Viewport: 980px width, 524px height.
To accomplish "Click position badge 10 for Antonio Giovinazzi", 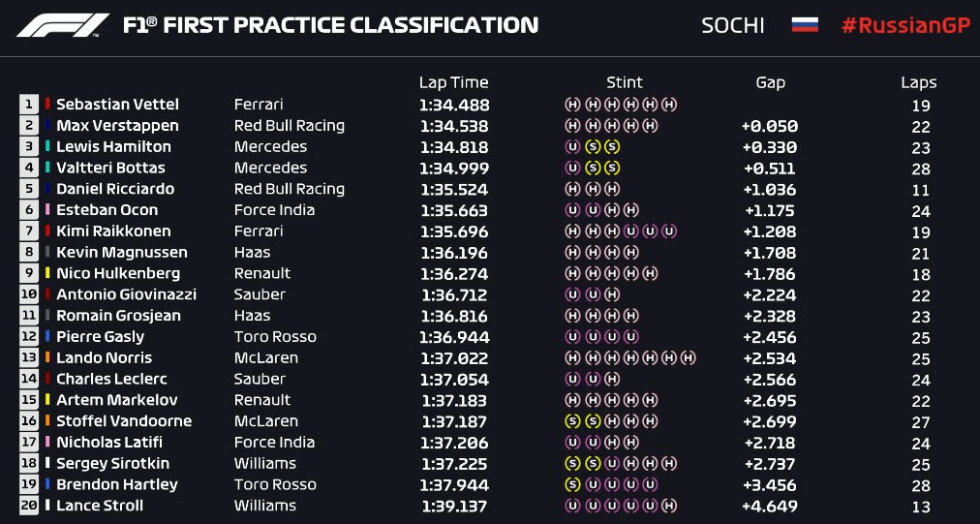I will tap(29, 293).
